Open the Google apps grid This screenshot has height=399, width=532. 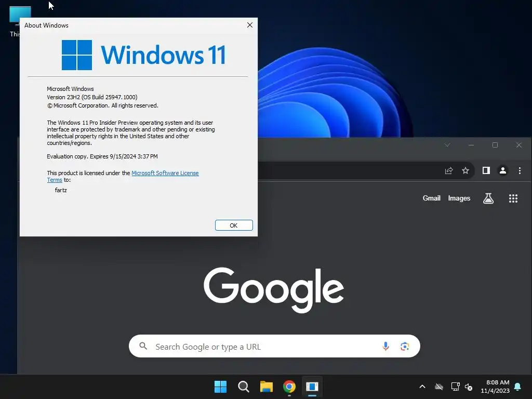513,198
